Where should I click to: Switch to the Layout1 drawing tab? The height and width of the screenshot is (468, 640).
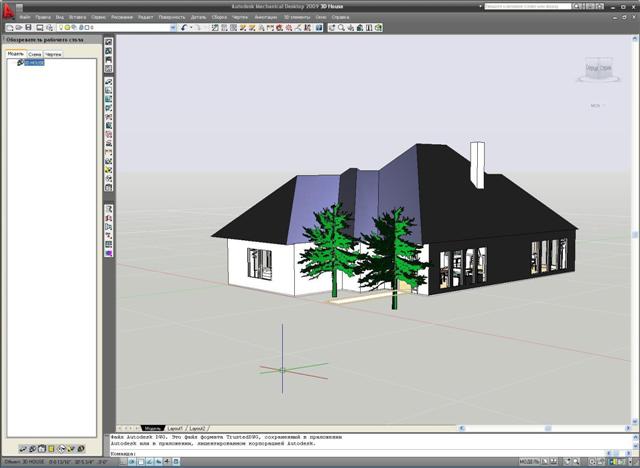click(x=175, y=428)
